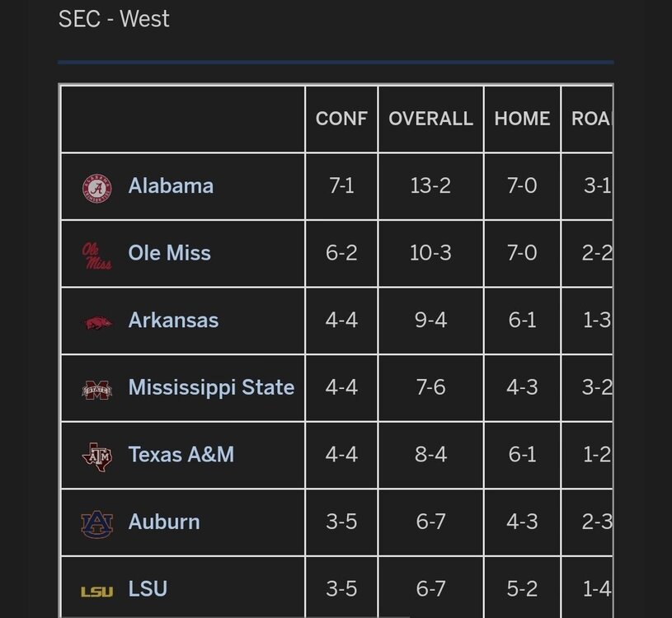Visit the Auburn team page
672x618 pixels.
click(164, 522)
